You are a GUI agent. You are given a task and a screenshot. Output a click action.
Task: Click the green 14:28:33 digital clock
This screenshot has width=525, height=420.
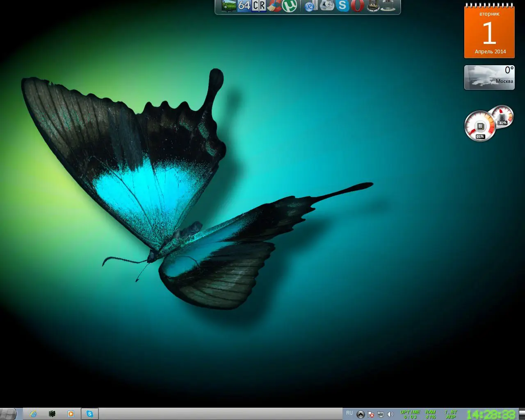(491, 414)
